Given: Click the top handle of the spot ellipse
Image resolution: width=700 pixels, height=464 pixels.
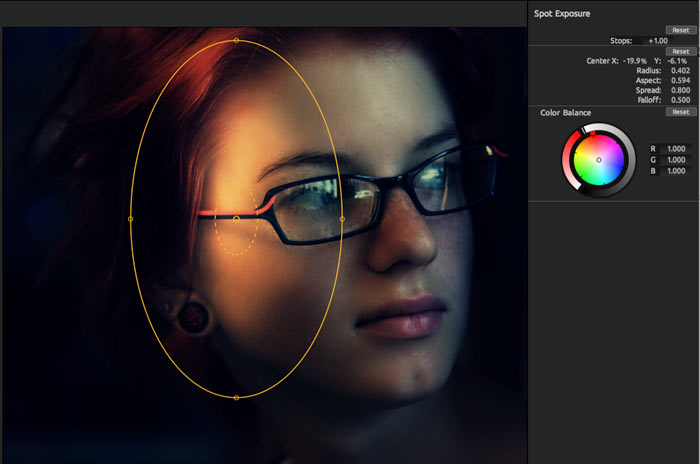Looking at the screenshot, I should point(236,41).
